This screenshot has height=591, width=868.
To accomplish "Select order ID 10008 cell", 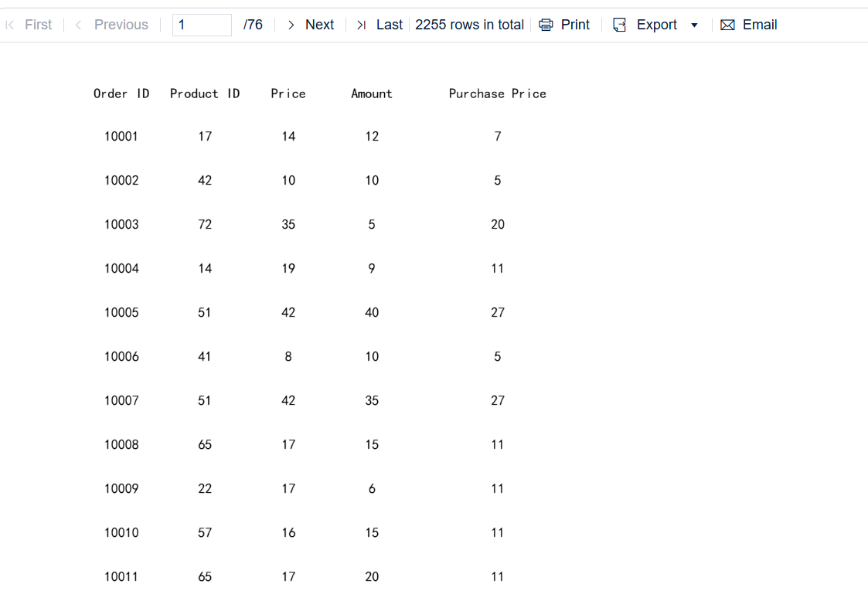I will click(121, 444).
